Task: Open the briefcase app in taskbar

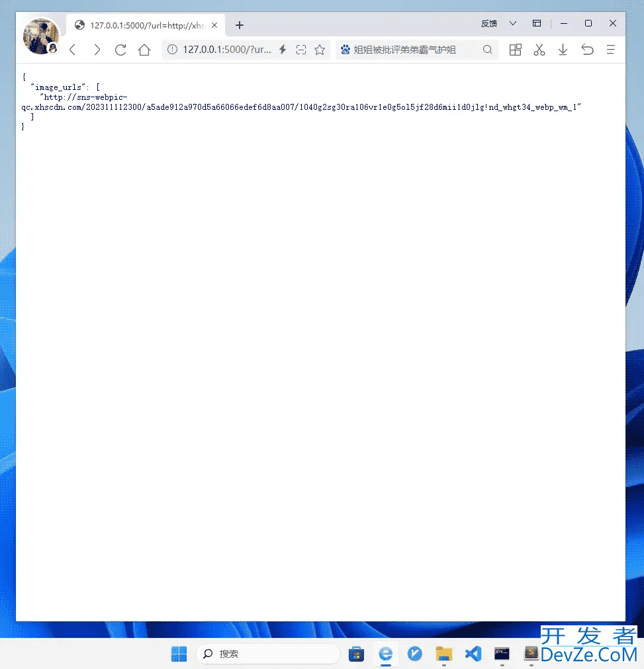Action: click(x=356, y=654)
